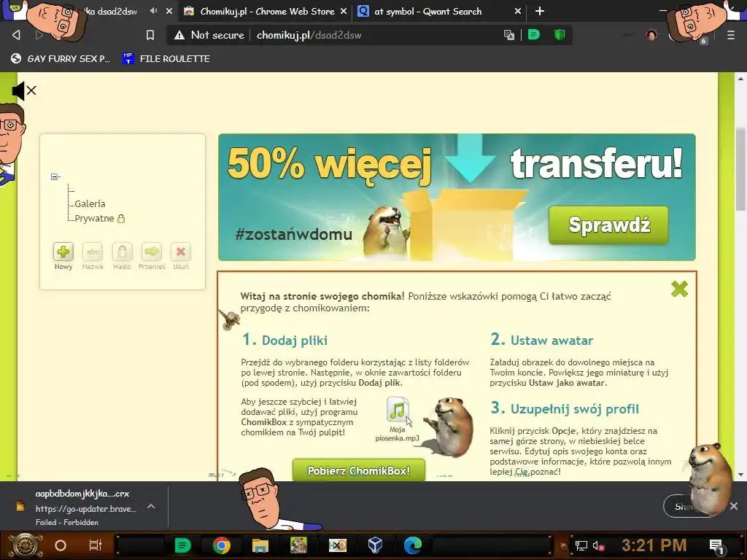Collapse the root folder tree node

[x=54, y=176]
